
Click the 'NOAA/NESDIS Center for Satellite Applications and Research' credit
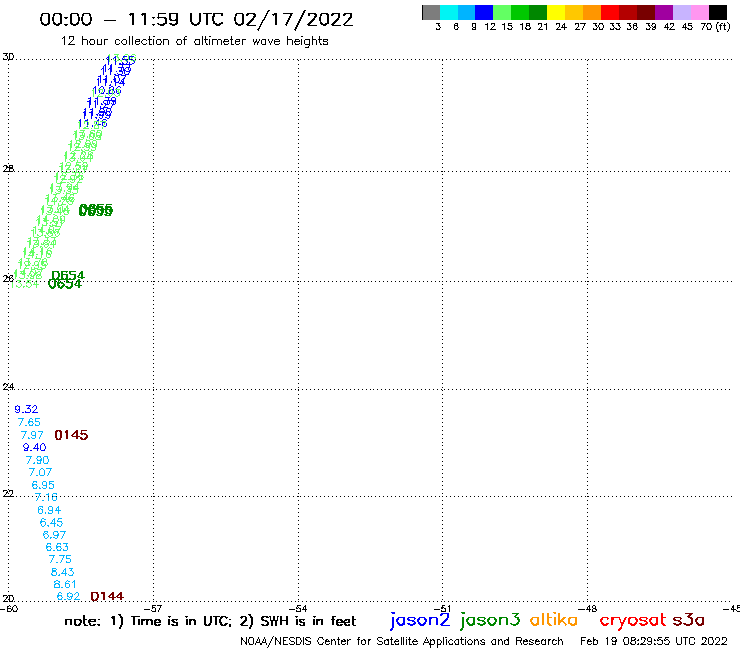tap(402, 641)
